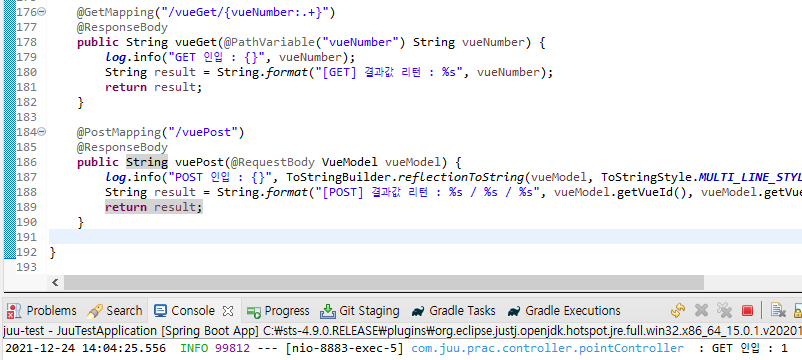Open pointController class link in console log

point(547,348)
